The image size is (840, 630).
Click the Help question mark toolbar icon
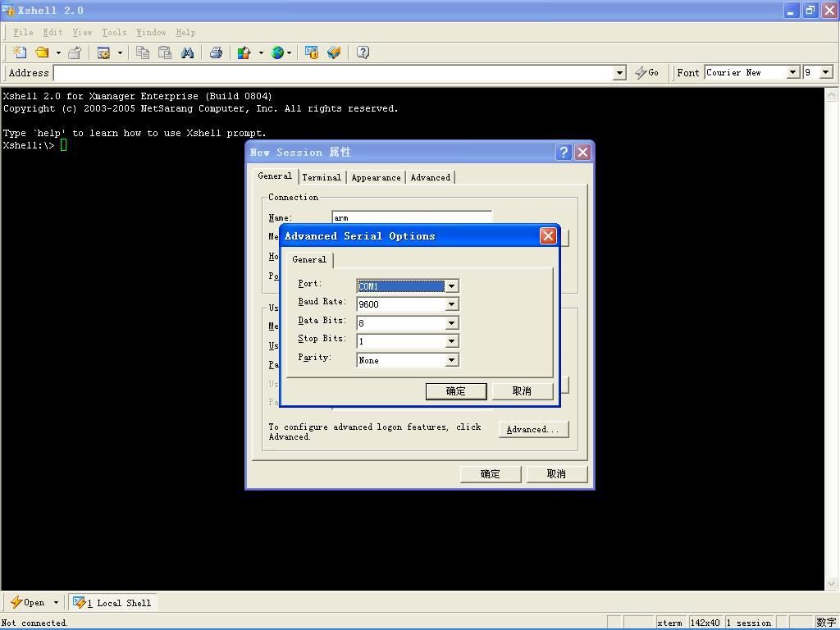tap(363, 52)
